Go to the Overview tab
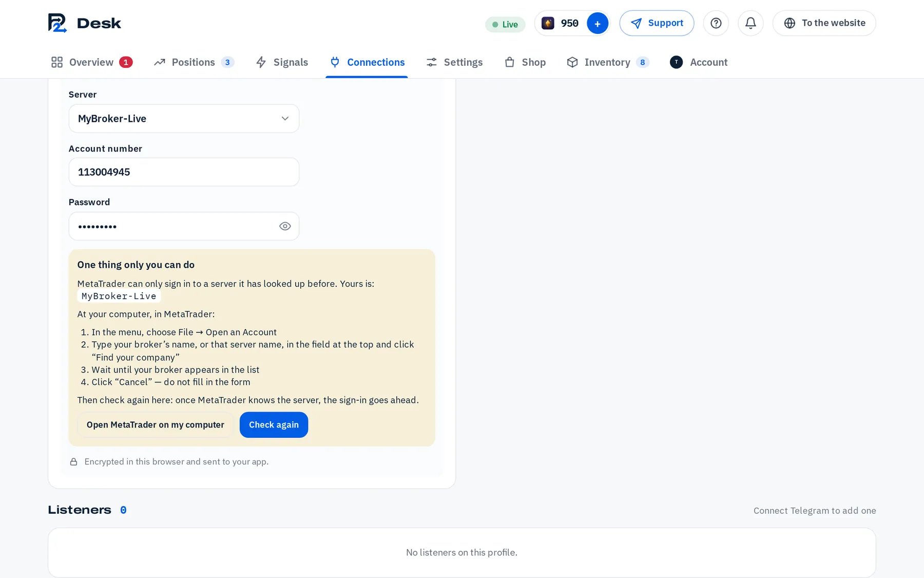Screen dimensions: 924x578 (92, 62)
